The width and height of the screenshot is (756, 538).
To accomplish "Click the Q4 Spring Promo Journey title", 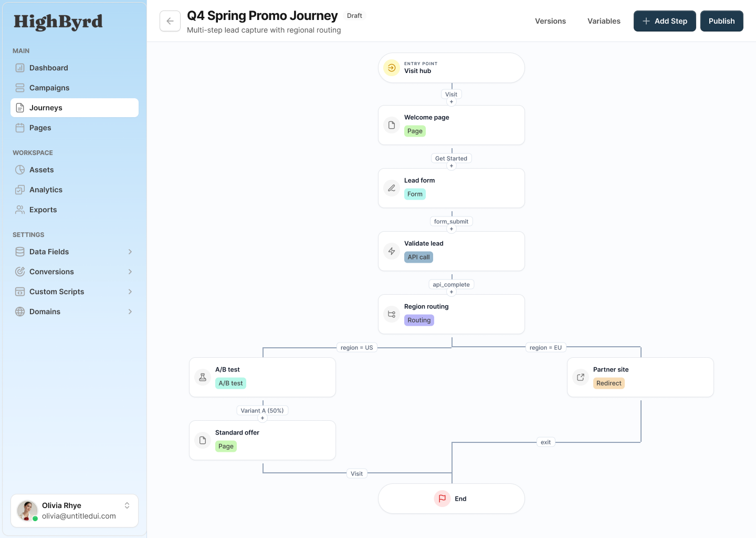I will (262, 16).
